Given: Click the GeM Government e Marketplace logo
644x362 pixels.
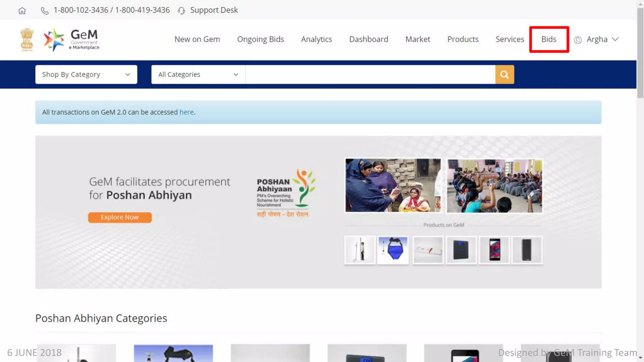Looking at the screenshot, I should (71, 40).
